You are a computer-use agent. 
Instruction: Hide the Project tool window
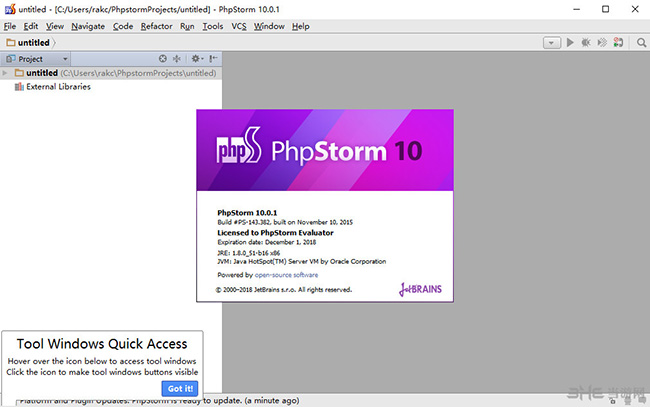pos(213,59)
